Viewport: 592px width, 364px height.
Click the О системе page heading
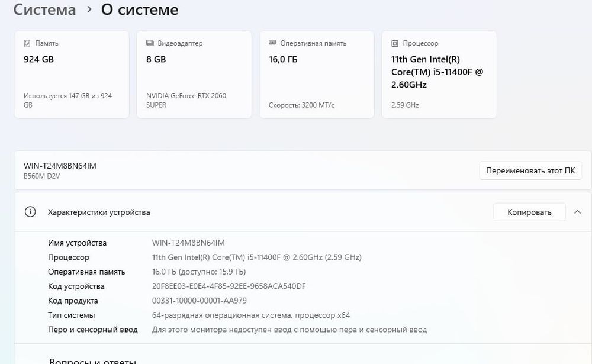[x=140, y=9]
